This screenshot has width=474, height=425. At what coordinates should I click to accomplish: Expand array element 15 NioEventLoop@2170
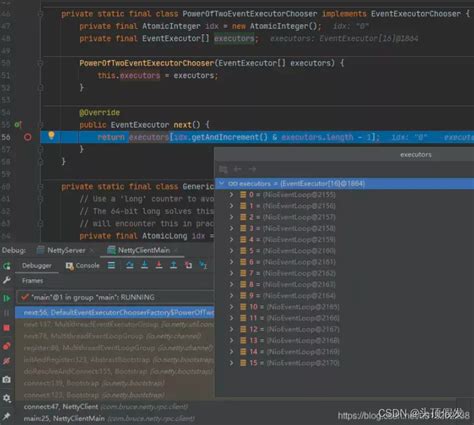231,363
